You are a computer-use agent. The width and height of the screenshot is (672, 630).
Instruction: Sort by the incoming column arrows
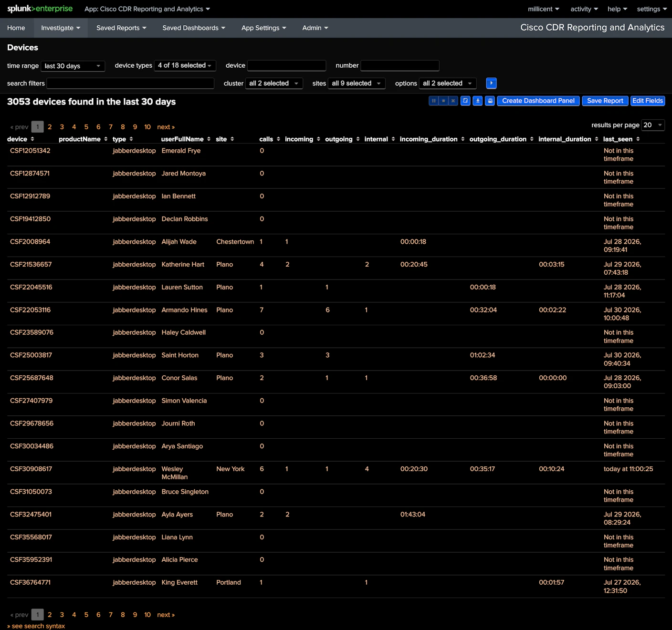318,139
